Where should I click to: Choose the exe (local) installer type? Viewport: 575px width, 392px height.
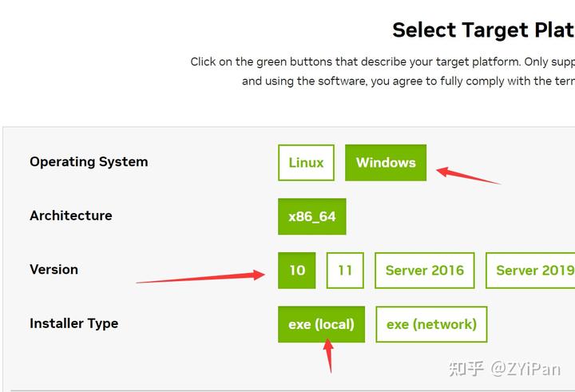[x=321, y=324]
